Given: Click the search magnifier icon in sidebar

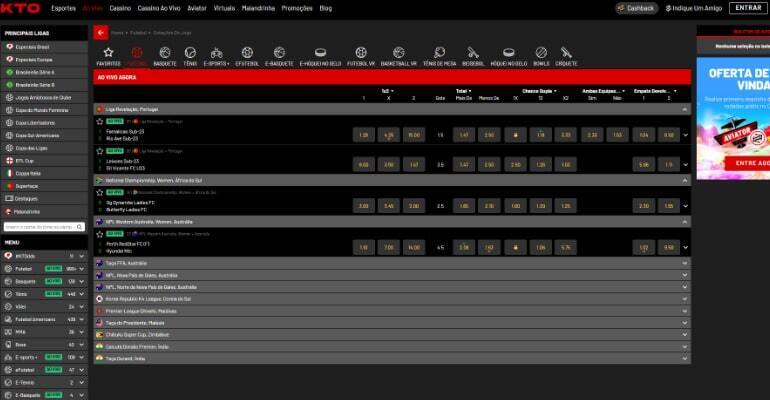Looking at the screenshot, I should point(80,227).
